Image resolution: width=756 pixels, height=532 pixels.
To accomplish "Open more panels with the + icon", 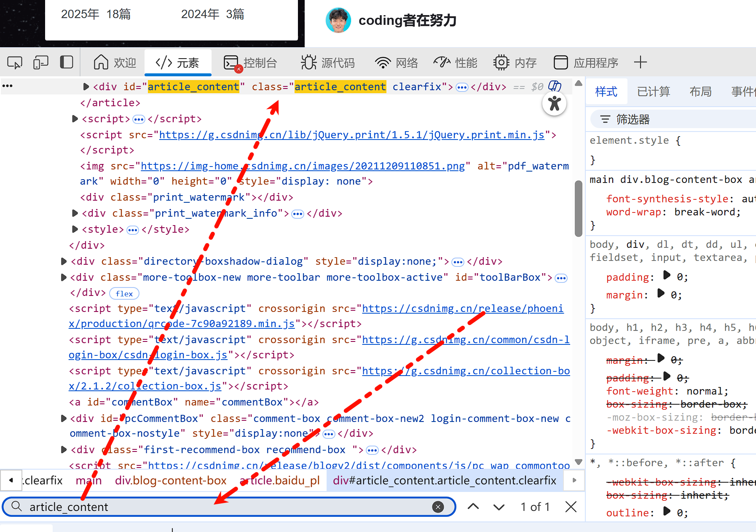I will tap(640, 62).
